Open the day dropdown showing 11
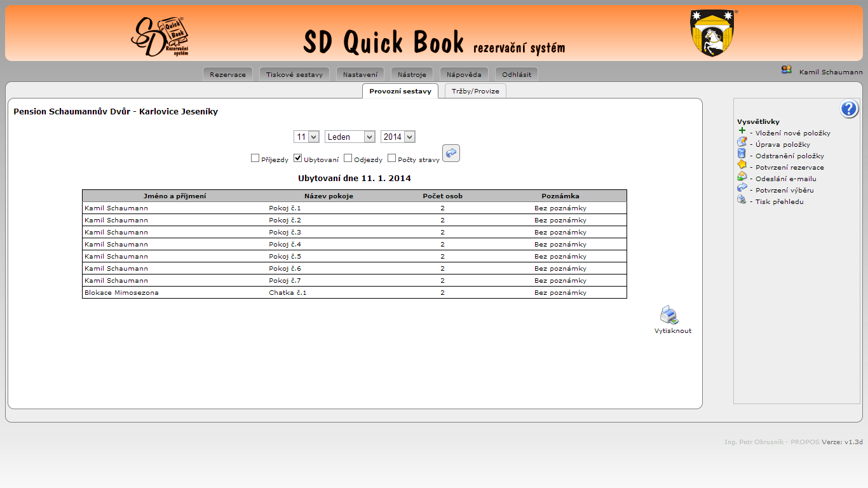Screen dimensions: 868x488 click(306, 137)
